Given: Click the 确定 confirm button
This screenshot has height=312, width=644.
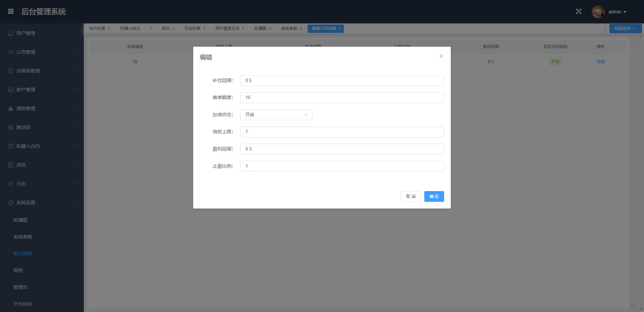Looking at the screenshot, I should click(x=434, y=196).
